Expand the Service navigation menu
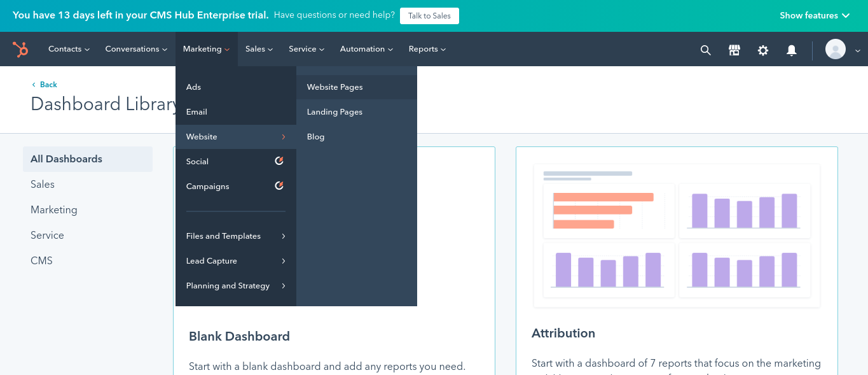This screenshot has width=868, height=375. [x=307, y=49]
